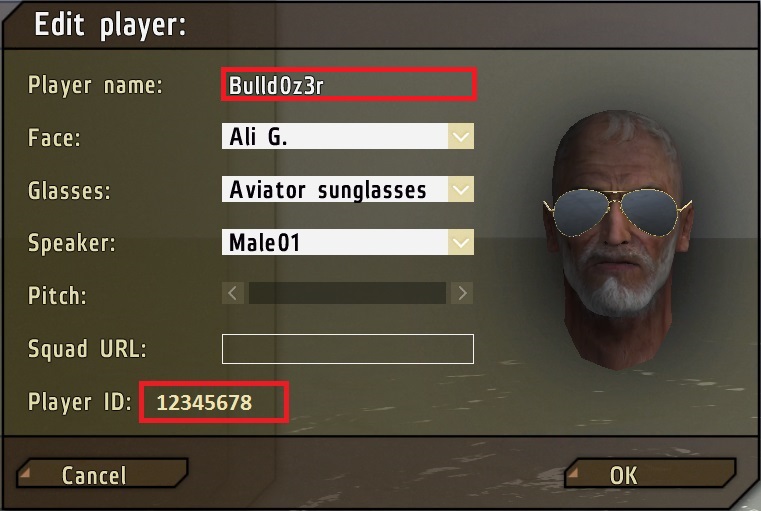Click the Edit player title bar
This screenshot has width=761, height=511.
tap(380, 24)
